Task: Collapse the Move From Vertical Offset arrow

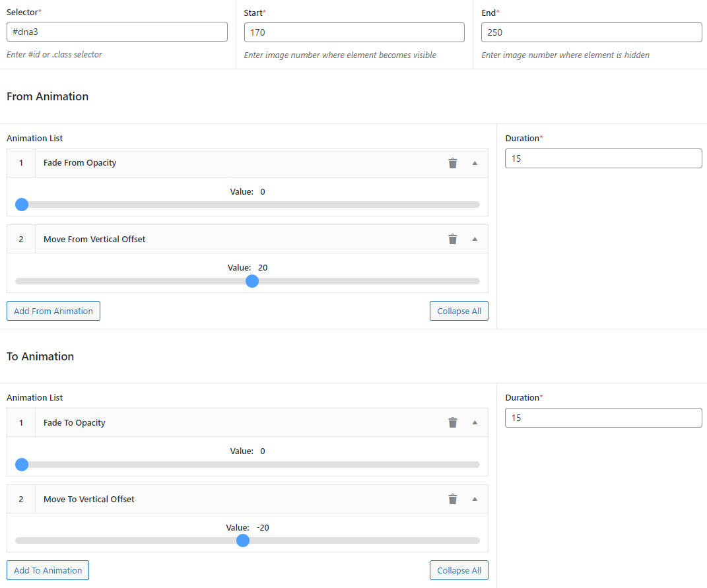Action: (x=475, y=239)
